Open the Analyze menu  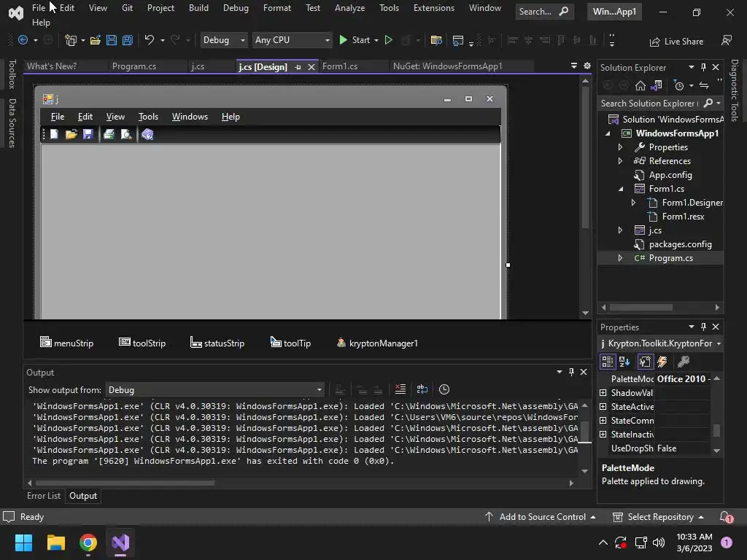(349, 8)
